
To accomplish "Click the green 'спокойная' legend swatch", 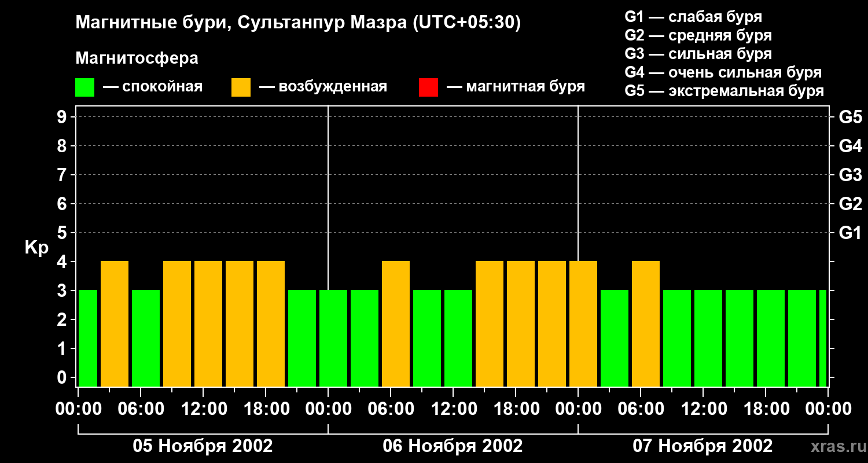I will [x=84, y=87].
